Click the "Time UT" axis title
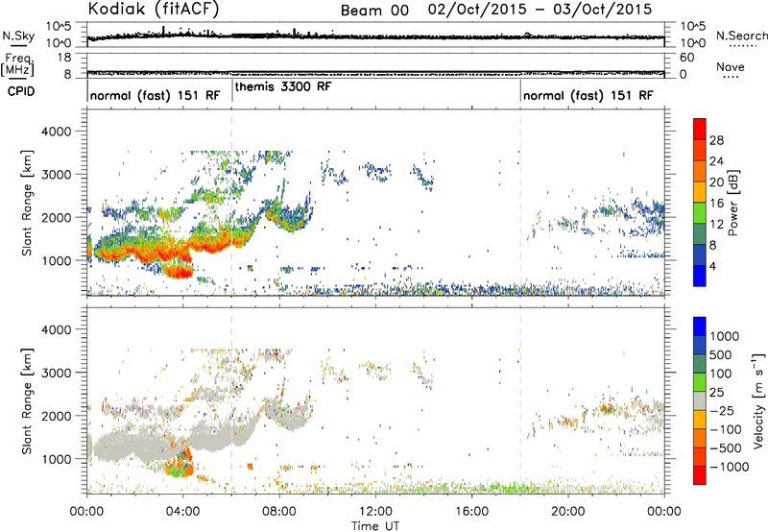Image resolution: width=768 pixels, height=532 pixels. click(x=375, y=526)
